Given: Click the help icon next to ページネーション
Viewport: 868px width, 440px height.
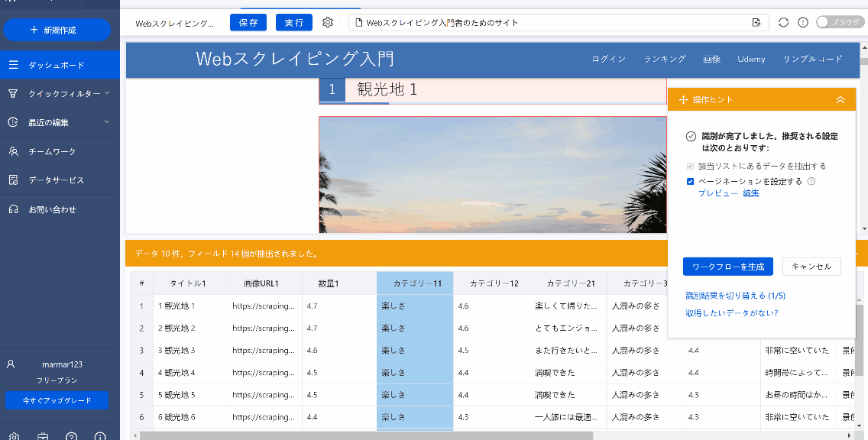Looking at the screenshot, I should coord(811,182).
